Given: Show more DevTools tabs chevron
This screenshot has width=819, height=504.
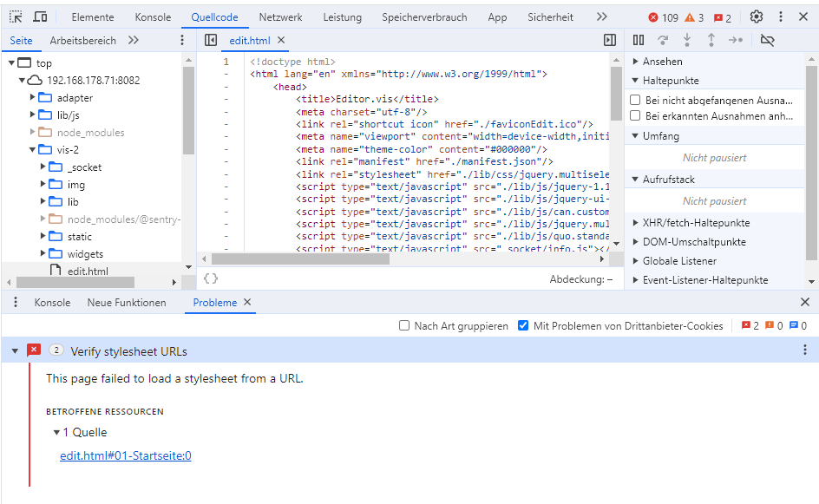Looking at the screenshot, I should point(602,16).
